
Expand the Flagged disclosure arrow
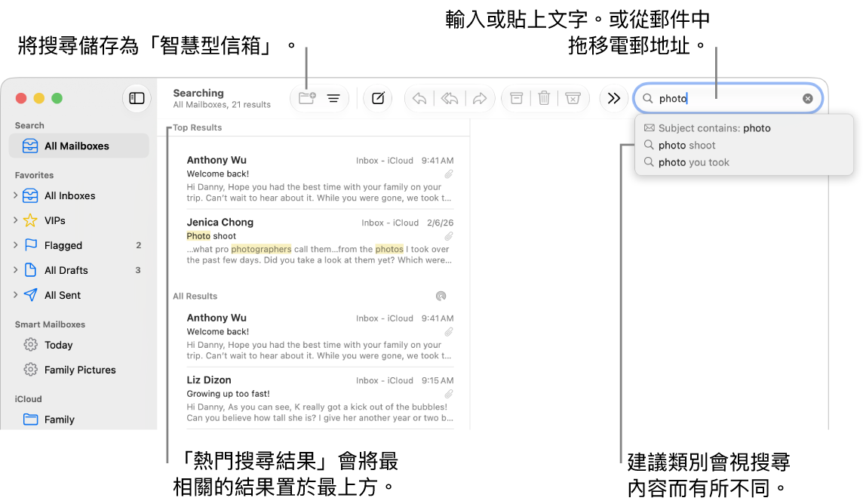click(x=15, y=245)
